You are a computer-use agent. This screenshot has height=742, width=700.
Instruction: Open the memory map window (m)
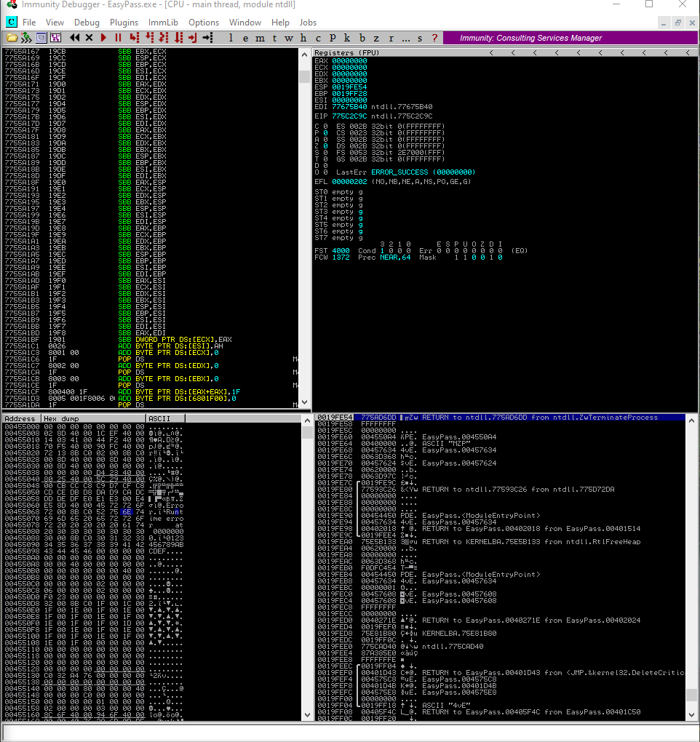pyautogui.click(x=260, y=39)
